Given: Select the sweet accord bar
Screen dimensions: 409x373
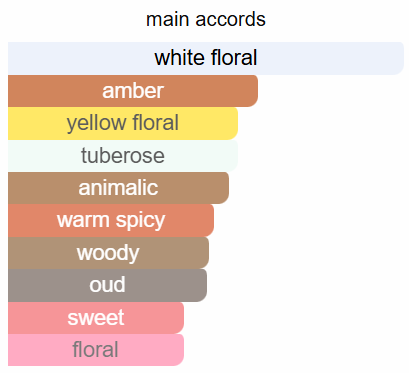Looking at the screenshot, I should click(96, 318).
